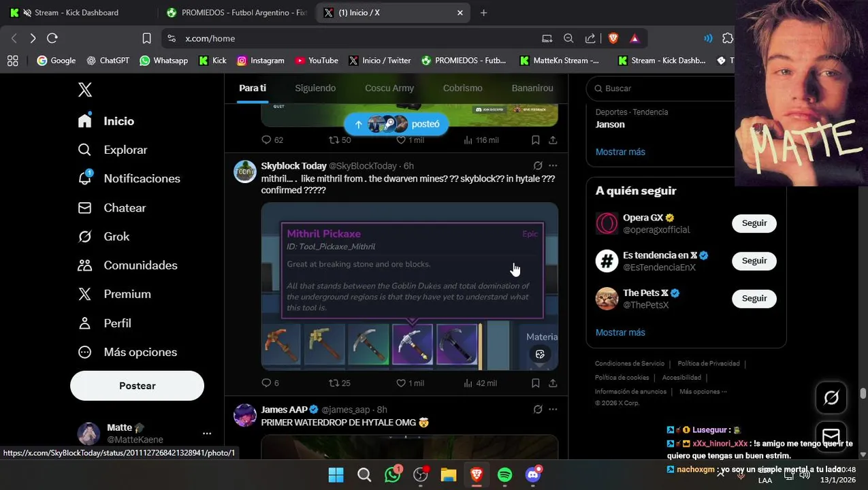
Task: Switch to the Stream - Kick Dashboard tab
Action: coord(76,12)
